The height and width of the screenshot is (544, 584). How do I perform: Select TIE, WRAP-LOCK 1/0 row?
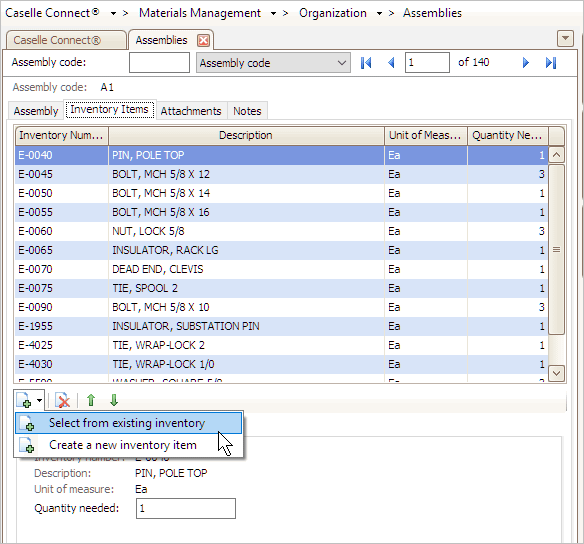281,364
